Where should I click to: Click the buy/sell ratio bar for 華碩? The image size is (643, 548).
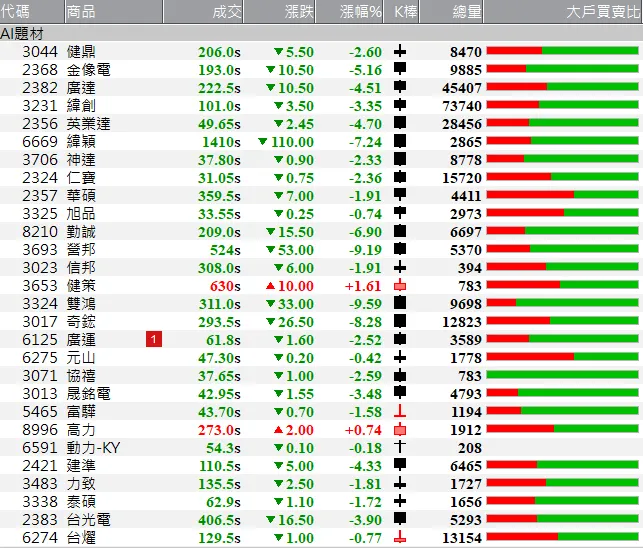tap(562, 194)
